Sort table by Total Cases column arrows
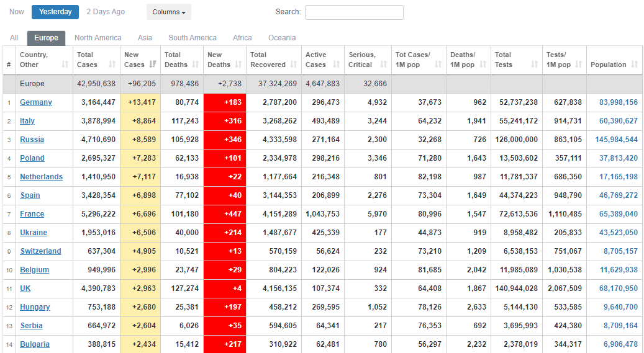This screenshot has height=353, width=644. tap(112, 65)
